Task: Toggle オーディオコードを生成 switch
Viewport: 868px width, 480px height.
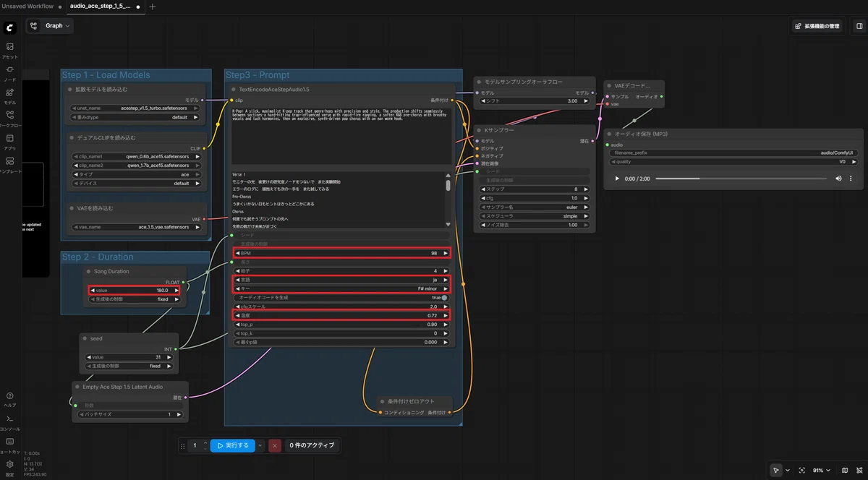Action: [x=444, y=297]
